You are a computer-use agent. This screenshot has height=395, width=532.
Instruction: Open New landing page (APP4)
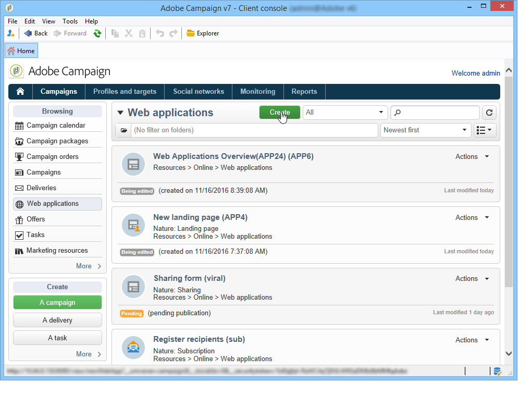point(200,217)
